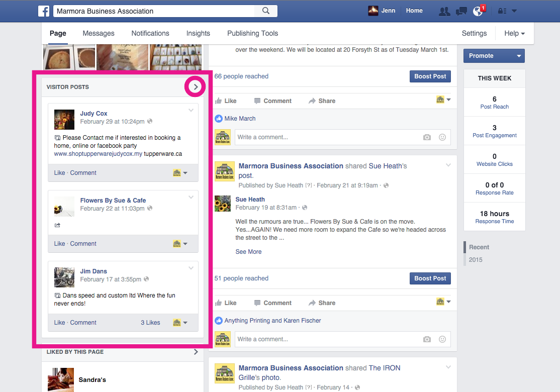Open globe notifications icon
Viewport: 560px width, 392px height.
tap(478, 11)
